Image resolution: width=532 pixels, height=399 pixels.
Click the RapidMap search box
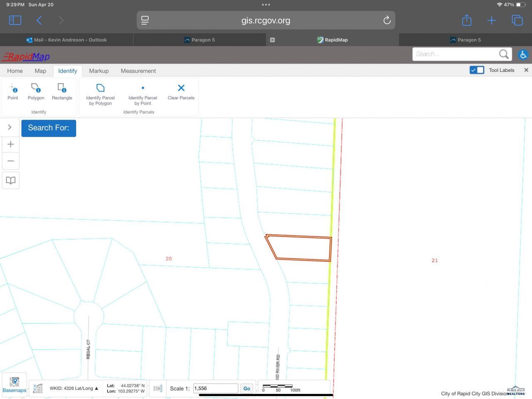[456, 54]
